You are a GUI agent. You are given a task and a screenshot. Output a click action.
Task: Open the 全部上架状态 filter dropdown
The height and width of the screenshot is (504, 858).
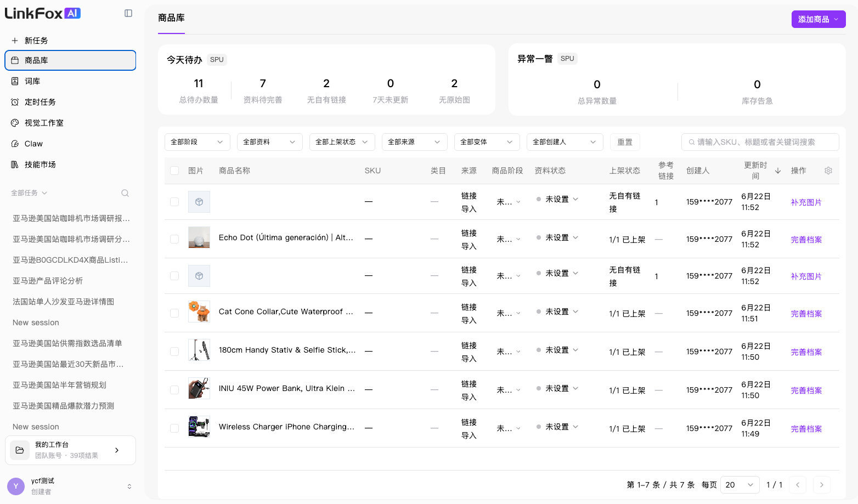(x=342, y=142)
